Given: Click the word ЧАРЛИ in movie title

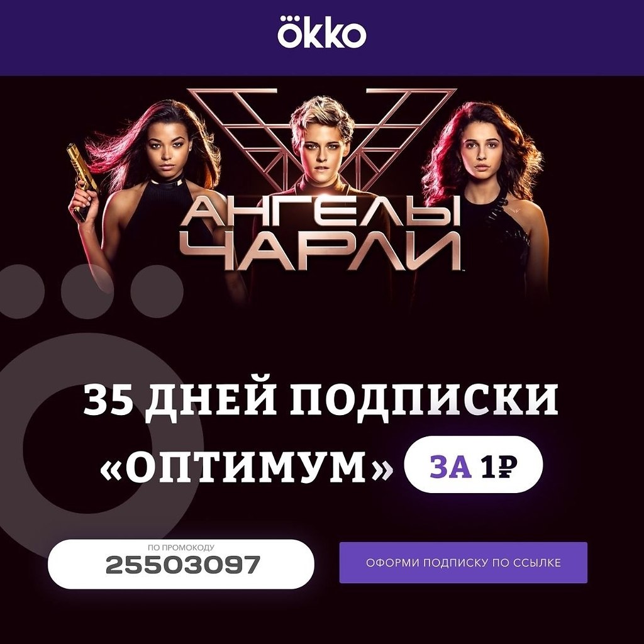Looking at the screenshot, I should tap(321, 250).
